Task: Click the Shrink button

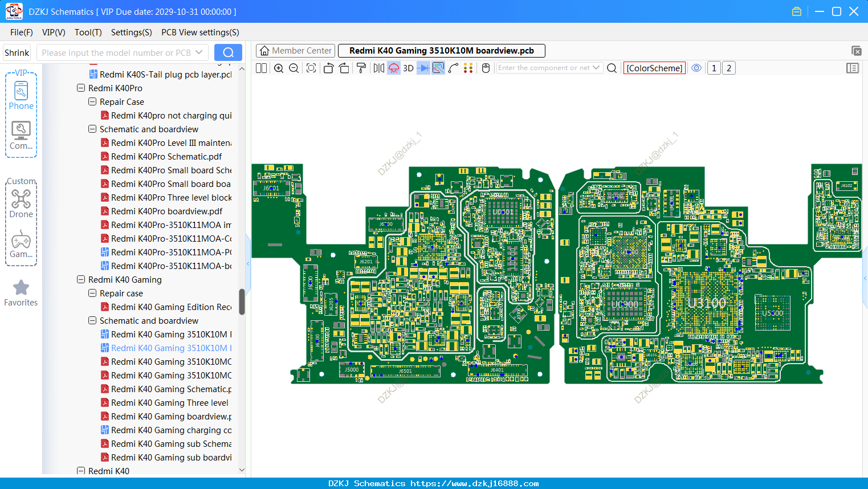Action: click(x=17, y=52)
